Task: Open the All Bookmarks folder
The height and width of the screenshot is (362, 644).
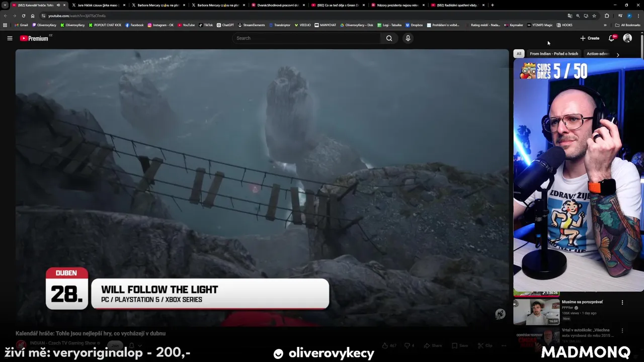Action: (x=628, y=25)
